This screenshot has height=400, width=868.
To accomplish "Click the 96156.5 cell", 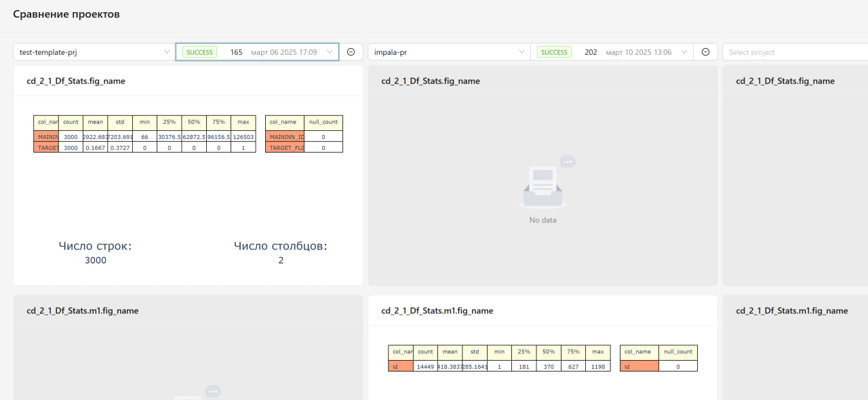I will pyautogui.click(x=219, y=136).
